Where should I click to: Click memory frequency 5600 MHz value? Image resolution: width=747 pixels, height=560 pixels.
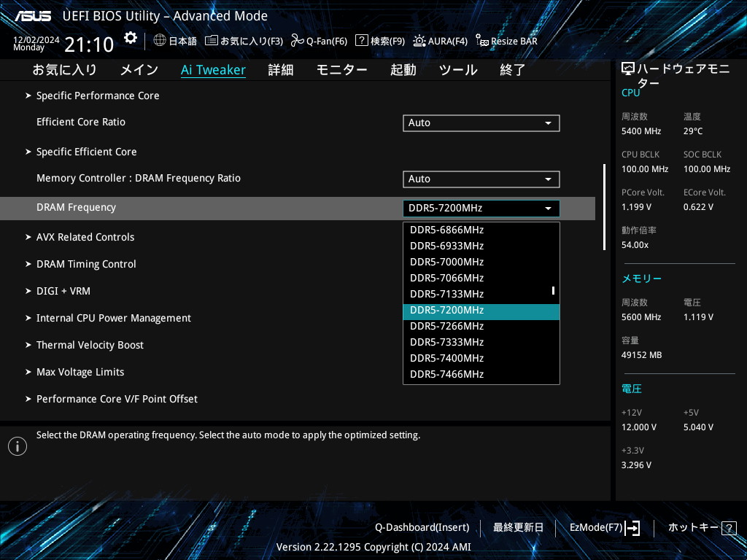pos(641,317)
